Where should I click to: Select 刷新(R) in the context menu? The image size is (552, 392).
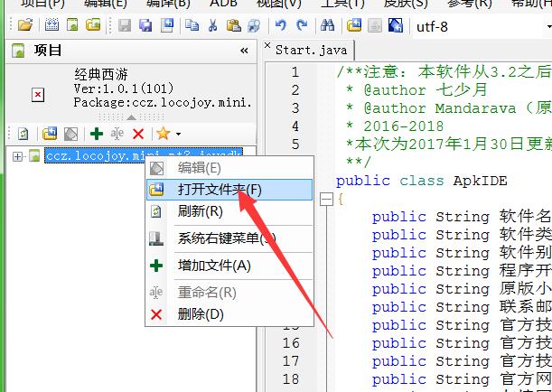tap(200, 211)
